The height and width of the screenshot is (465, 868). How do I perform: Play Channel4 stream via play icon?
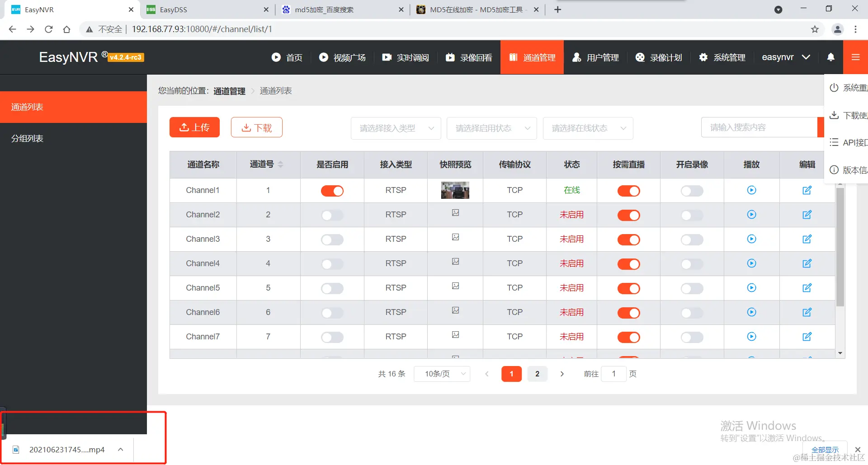tap(751, 263)
